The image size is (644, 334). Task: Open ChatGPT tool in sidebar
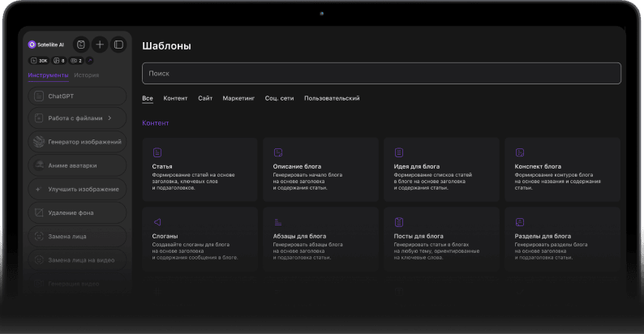pyautogui.click(x=78, y=96)
